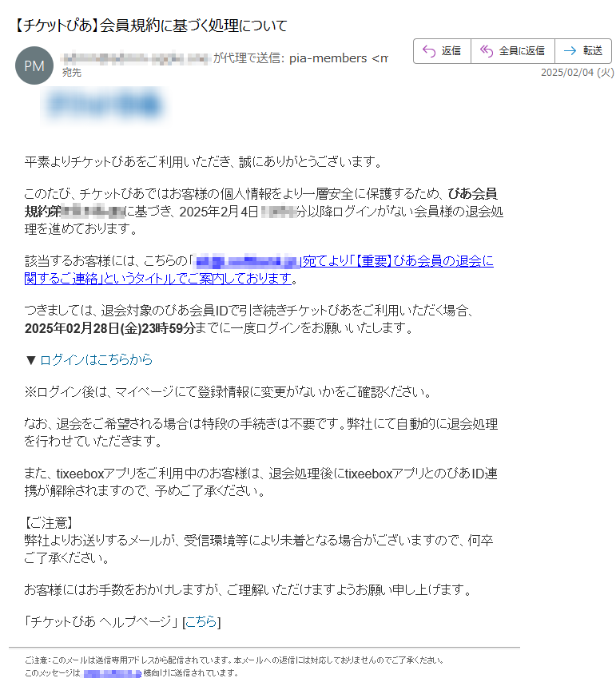Screen dimensions: 616x682
Task: Click the footer notice about 送信専用アドレス
Action: point(234,660)
